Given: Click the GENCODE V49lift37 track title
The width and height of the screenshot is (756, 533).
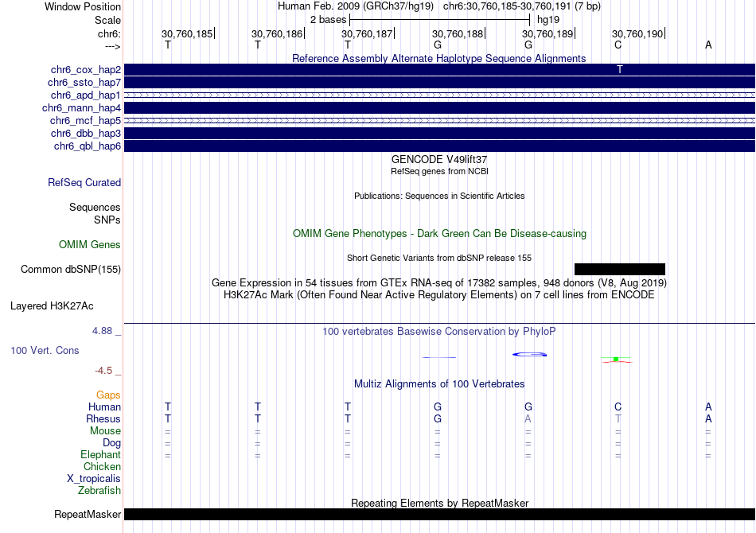Looking at the screenshot, I should point(439,160).
